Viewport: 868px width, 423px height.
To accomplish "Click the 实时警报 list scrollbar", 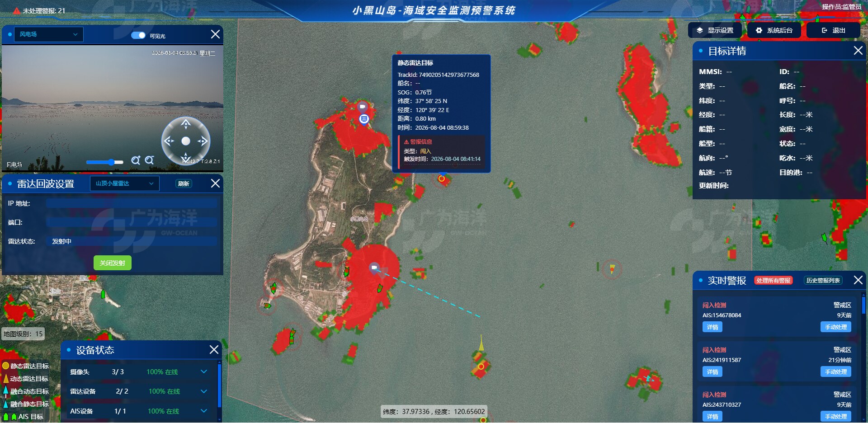I will [863, 305].
